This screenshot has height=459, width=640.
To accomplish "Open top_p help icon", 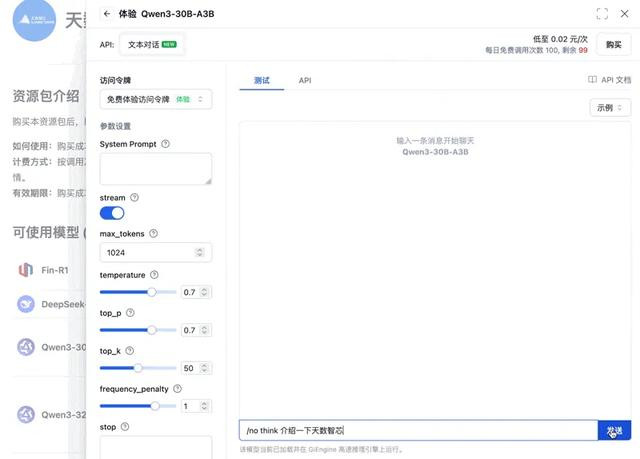I will pyautogui.click(x=130, y=313).
